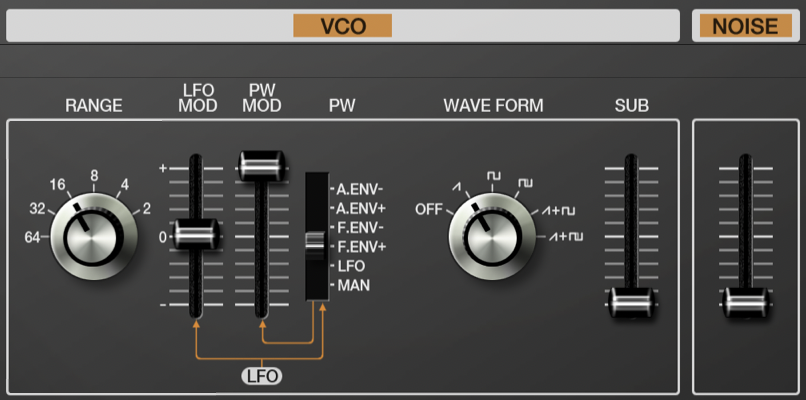
Task: Click the NOISE section header
Action: 746,26
